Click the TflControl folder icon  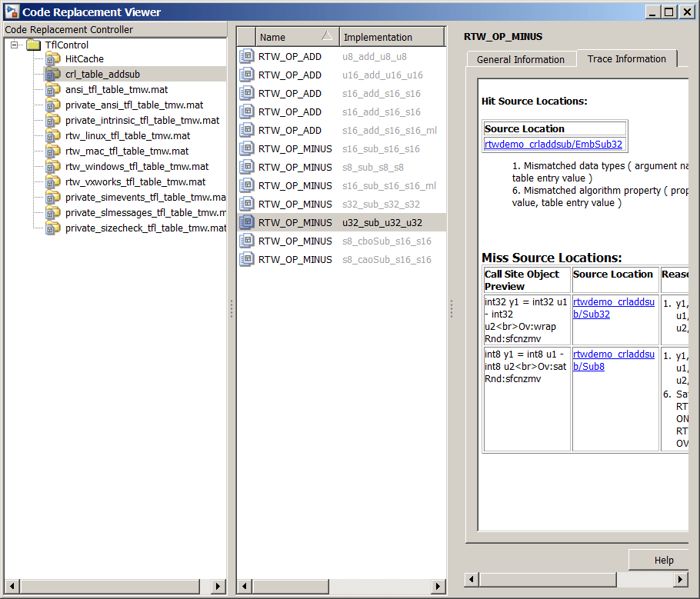pyautogui.click(x=34, y=45)
